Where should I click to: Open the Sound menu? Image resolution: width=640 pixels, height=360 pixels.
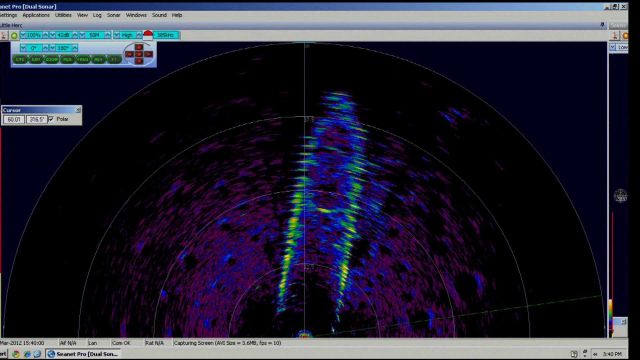click(x=159, y=15)
